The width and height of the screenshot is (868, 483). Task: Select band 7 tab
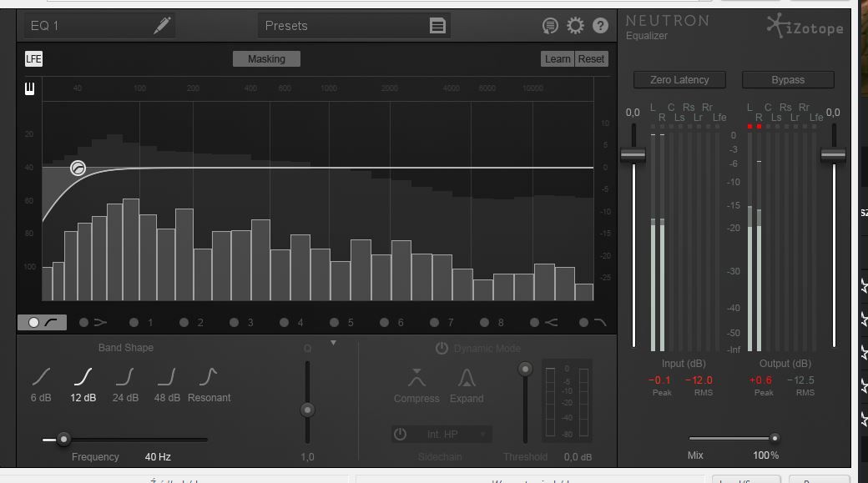(442, 323)
